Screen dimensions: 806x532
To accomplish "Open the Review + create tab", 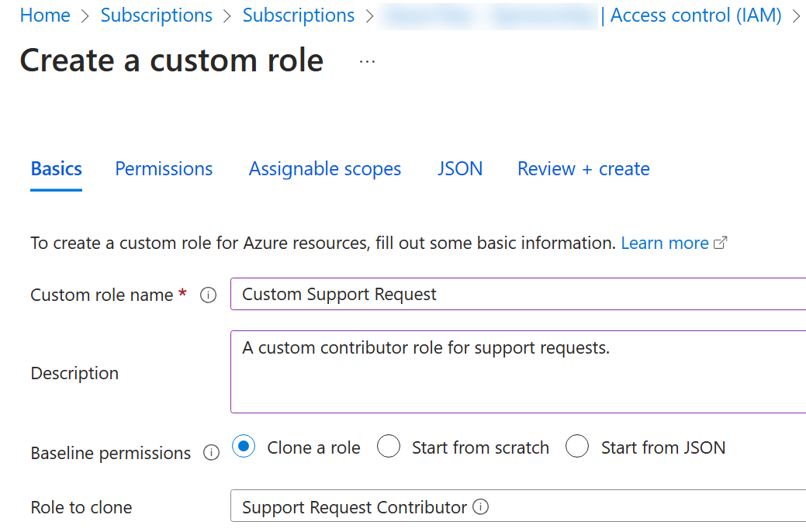I will pyautogui.click(x=583, y=168).
